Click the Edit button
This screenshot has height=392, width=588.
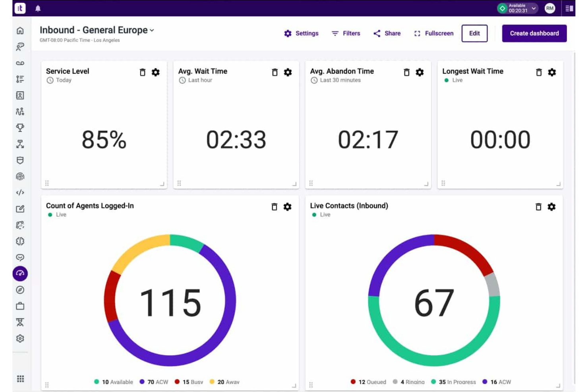(x=474, y=33)
